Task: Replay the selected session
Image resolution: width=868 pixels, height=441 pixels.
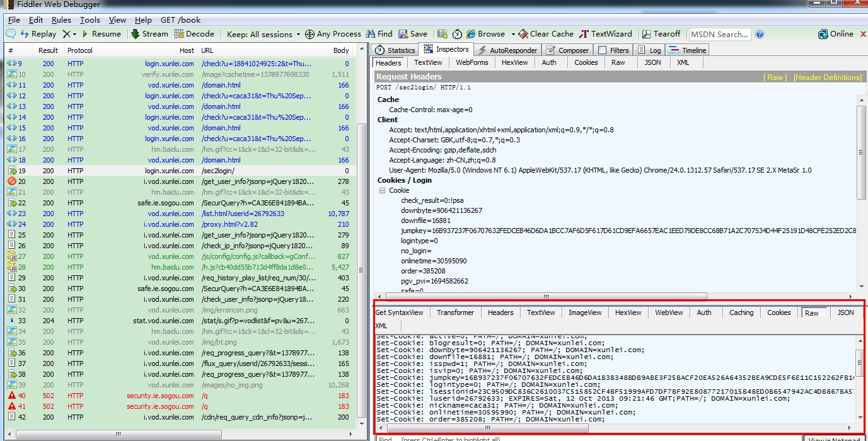Action: (38, 34)
